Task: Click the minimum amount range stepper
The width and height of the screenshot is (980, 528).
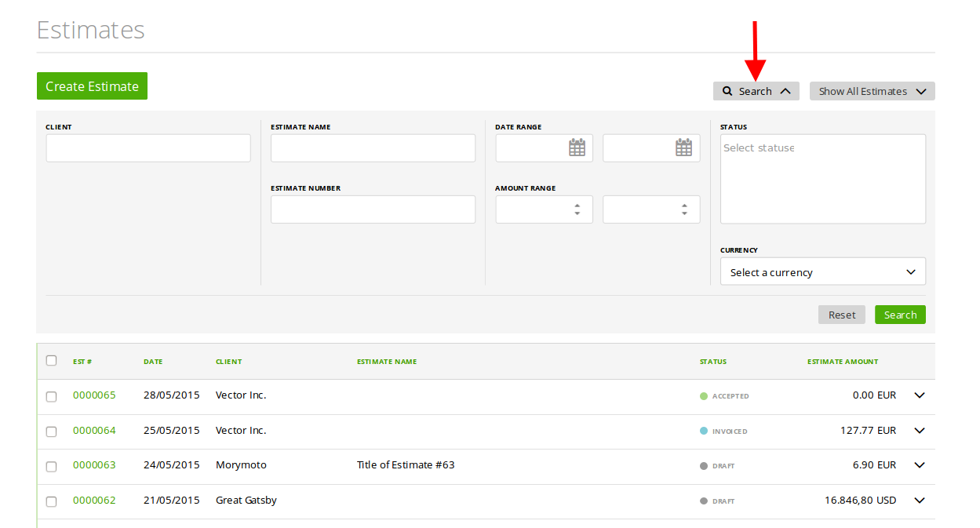Action: click(x=577, y=209)
